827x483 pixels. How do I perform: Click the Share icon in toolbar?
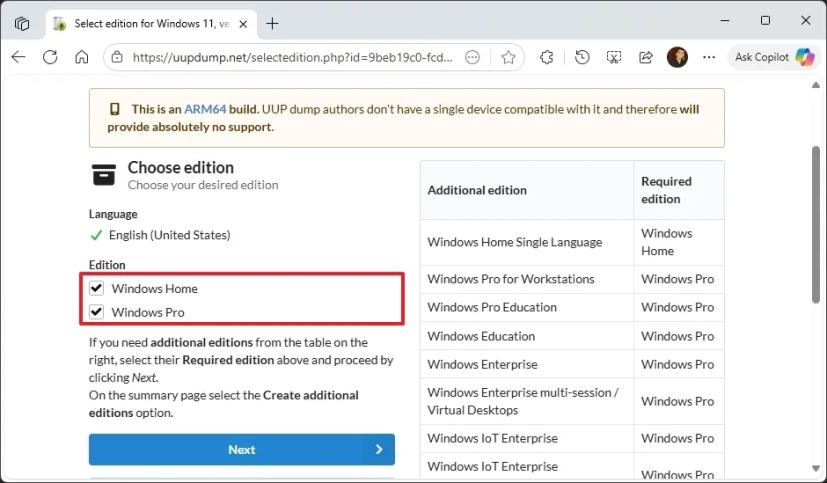646,57
